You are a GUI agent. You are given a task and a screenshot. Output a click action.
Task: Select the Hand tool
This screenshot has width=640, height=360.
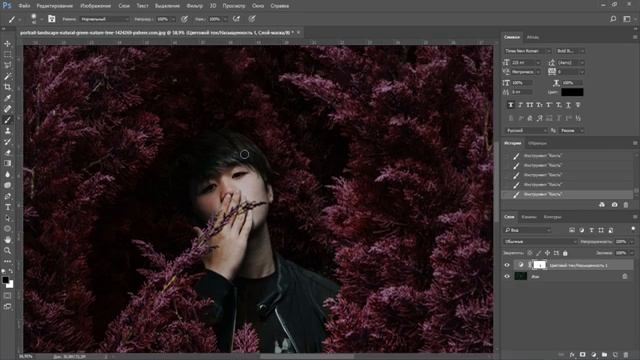7,240
